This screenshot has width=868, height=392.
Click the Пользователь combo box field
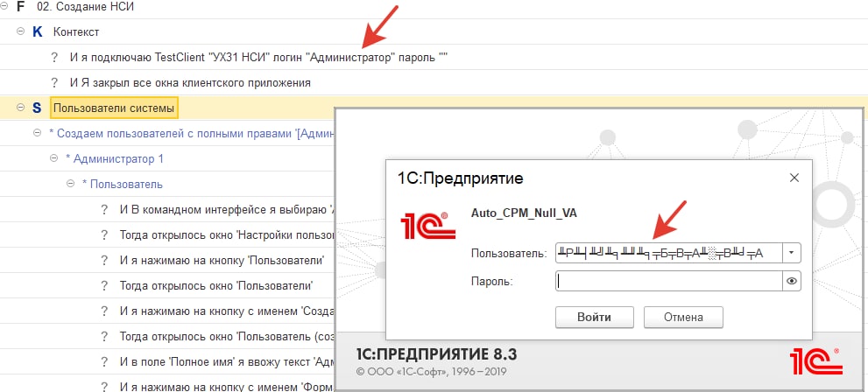[668, 253]
